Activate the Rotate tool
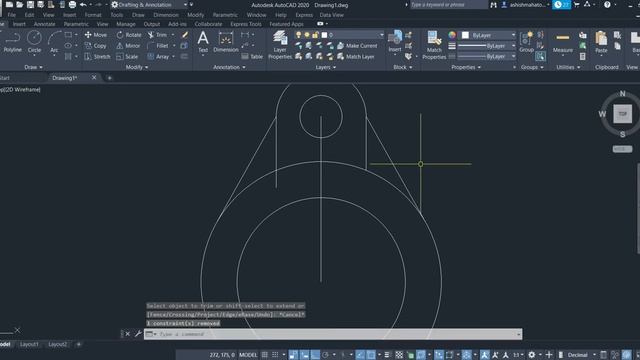 pyautogui.click(x=129, y=35)
